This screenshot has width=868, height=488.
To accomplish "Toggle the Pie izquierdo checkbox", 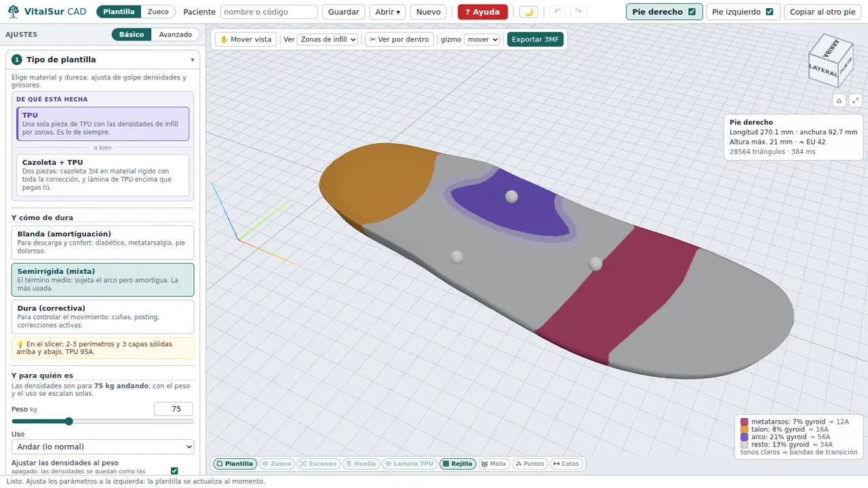I will coord(769,12).
